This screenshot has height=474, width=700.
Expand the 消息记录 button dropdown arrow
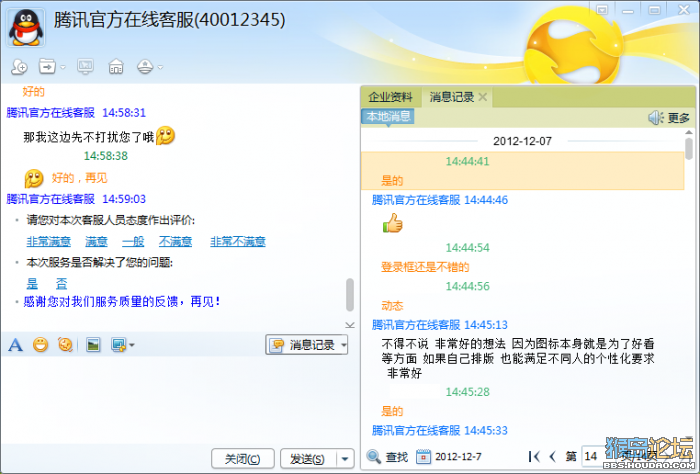pos(344,345)
